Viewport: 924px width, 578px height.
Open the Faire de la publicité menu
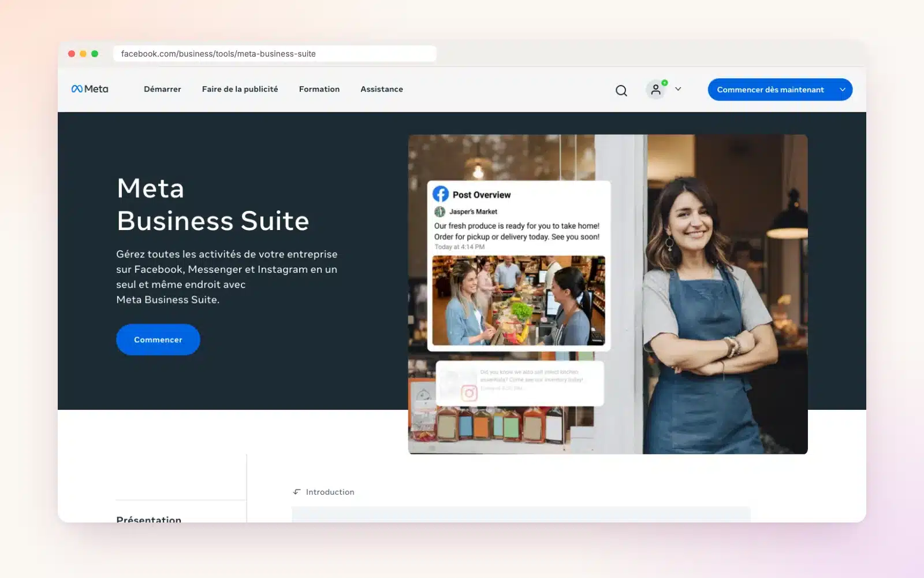coord(240,89)
